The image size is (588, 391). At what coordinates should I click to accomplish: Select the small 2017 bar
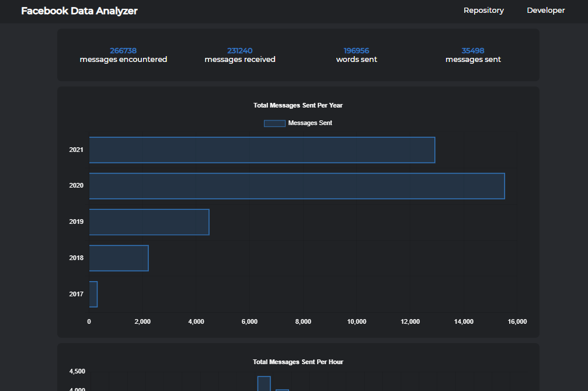pyautogui.click(x=93, y=294)
